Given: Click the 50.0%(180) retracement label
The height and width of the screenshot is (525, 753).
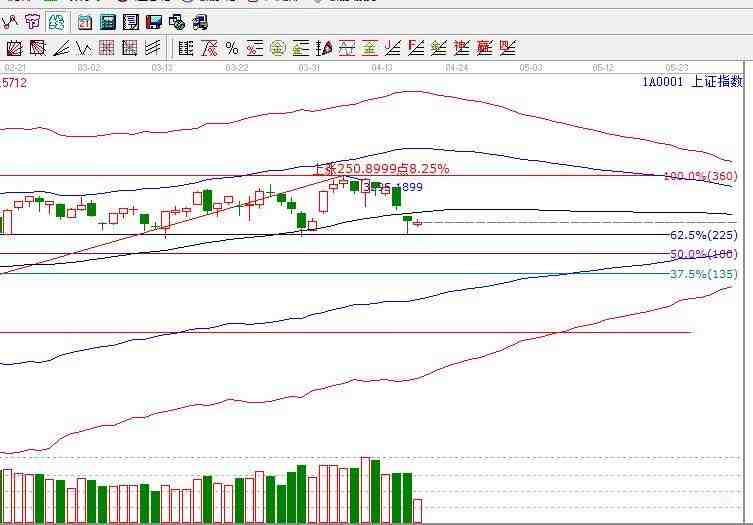Looking at the screenshot, I should click(704, 254).
